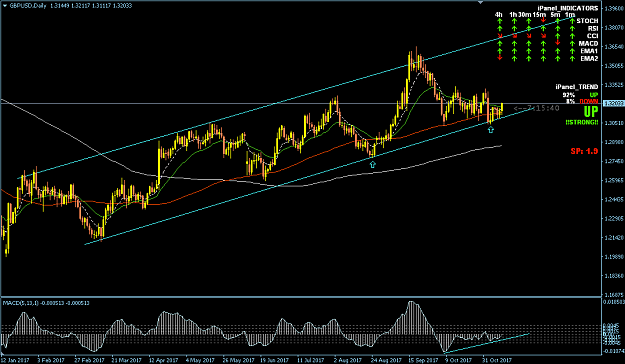Click the MACD row label in indicator panel
Image resolution: width=625 pixels, height=364 pixels.
[x=588, y=43]
